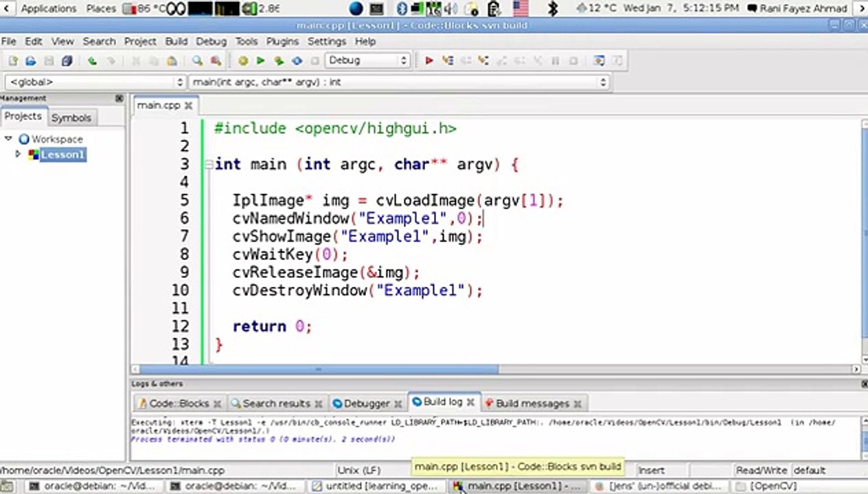Click the Build gear icon
This screenshot has height=494, width=868.
pos(242,60)
